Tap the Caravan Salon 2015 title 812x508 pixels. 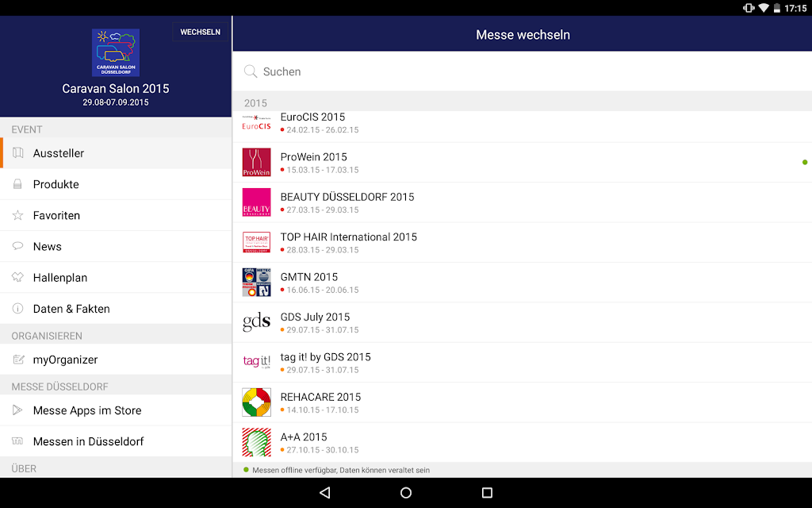click(116, 89)
